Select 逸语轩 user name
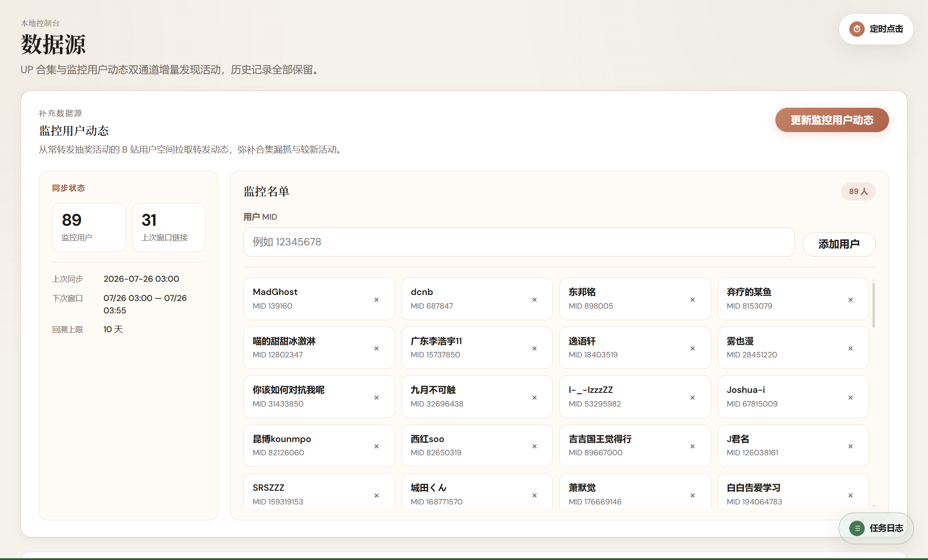Viewport: 928px width, 560px height. (582, 341)
